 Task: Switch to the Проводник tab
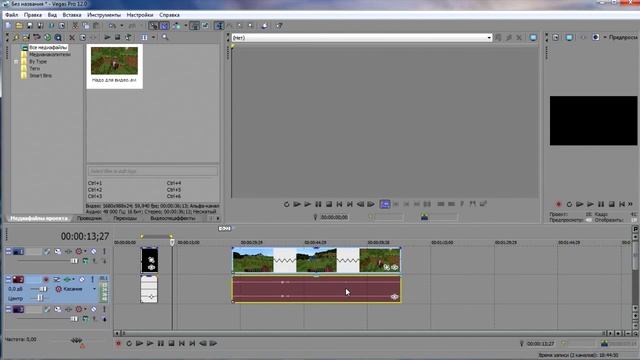pos(89,218)
